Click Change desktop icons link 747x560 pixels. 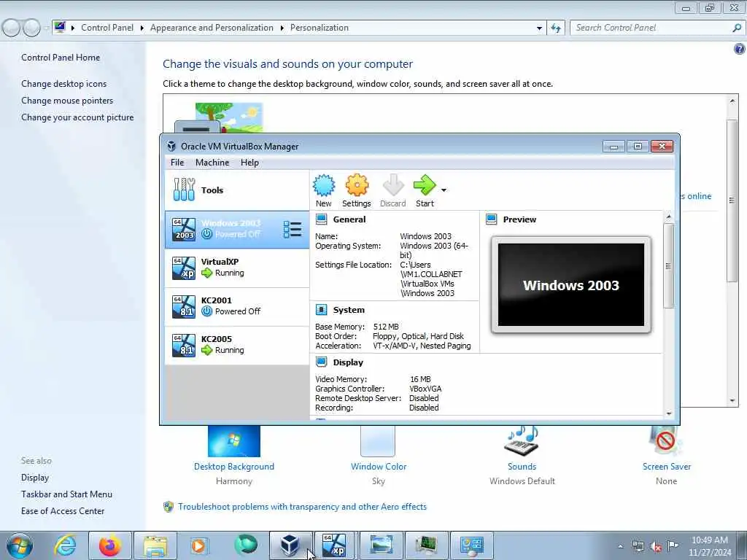pyautogui.click(x=64, y=84)
